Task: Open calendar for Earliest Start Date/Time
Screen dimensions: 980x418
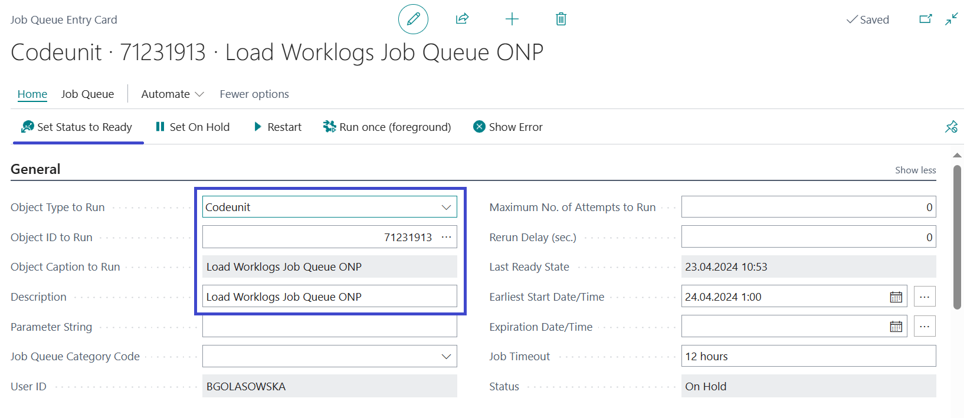Action: point(896,297)
